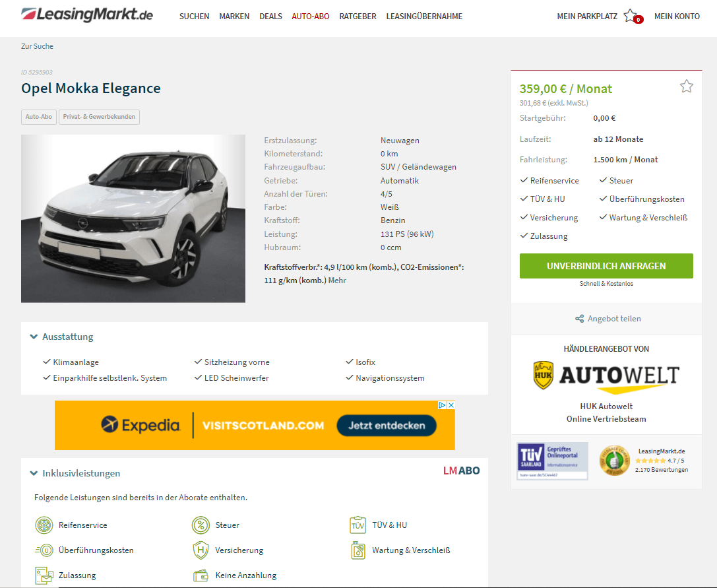717x588 pixels.
Task: Save offer with the price box star
Action: (x=687, y=86)
